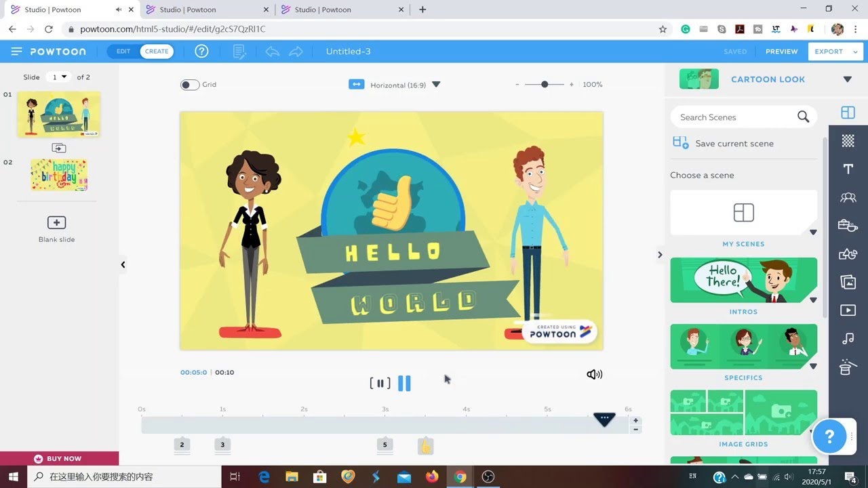The image size is (868, 488).
Task: Open the Horizontal (16:9) dropdown arrow
Action: tap(436, 85)
